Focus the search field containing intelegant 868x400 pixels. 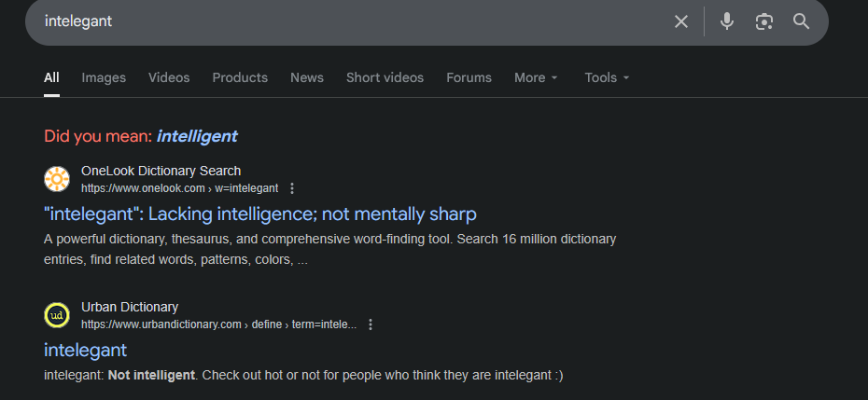coord(355,21)
